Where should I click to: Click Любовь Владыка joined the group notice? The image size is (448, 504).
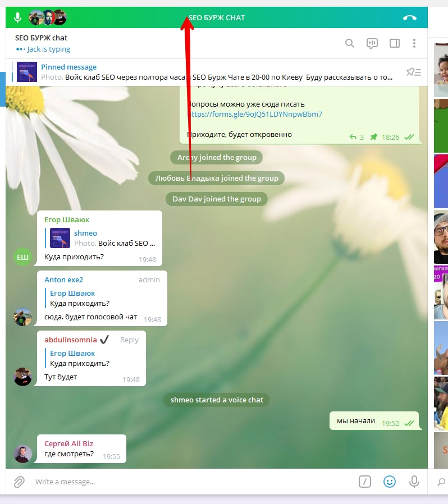[x=217, y=178]
